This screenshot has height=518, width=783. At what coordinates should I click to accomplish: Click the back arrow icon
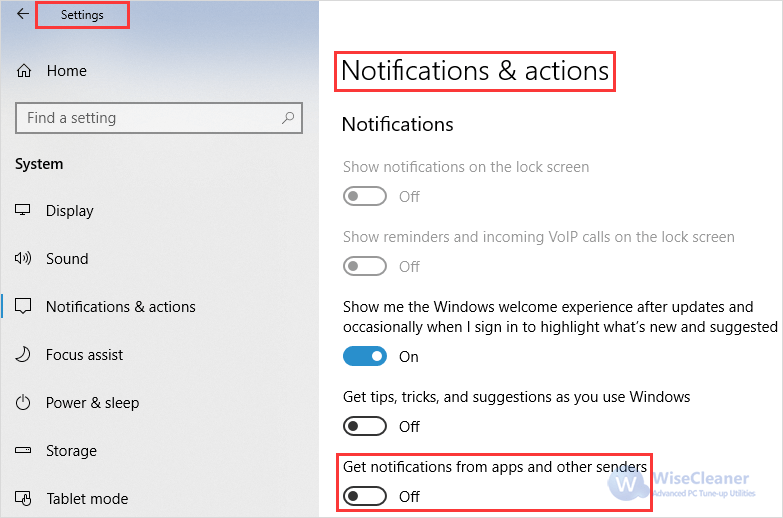click(x=22, y=13)
